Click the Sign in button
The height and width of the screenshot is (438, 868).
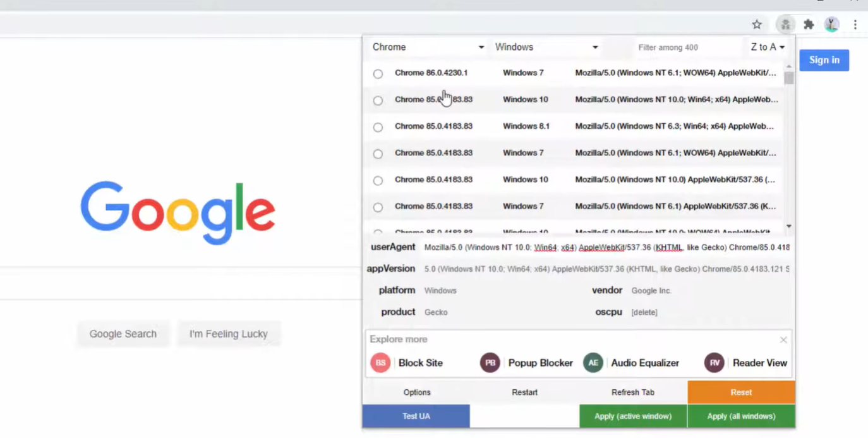(x=824, y=60)
